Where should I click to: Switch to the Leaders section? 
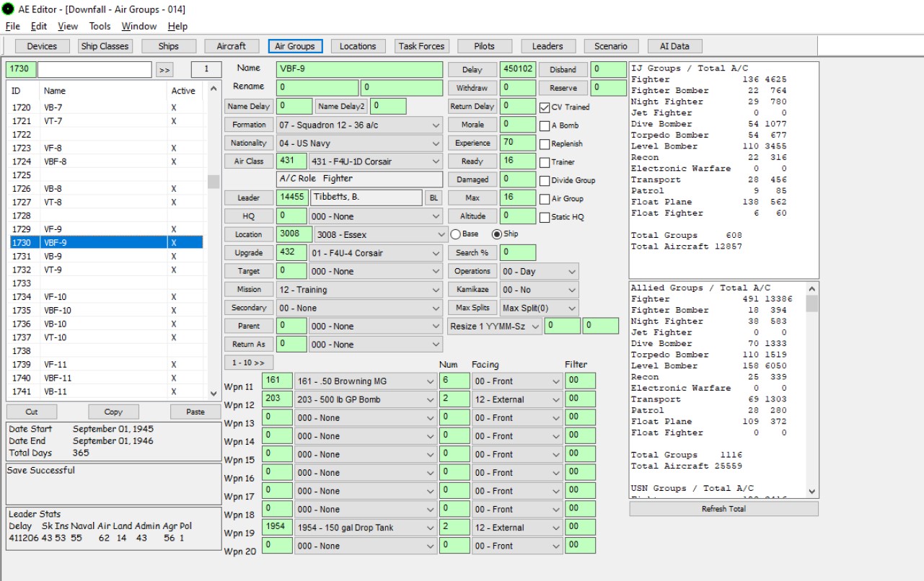pos(547,46)
